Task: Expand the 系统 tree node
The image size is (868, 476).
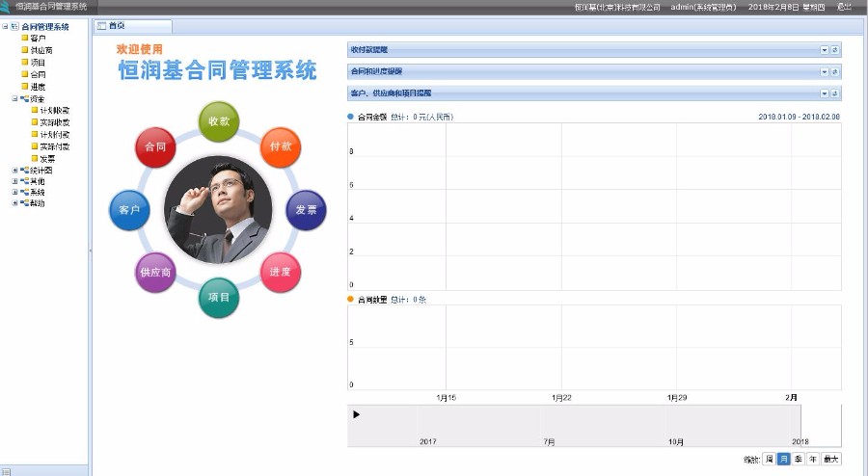Action: point(14,193)
